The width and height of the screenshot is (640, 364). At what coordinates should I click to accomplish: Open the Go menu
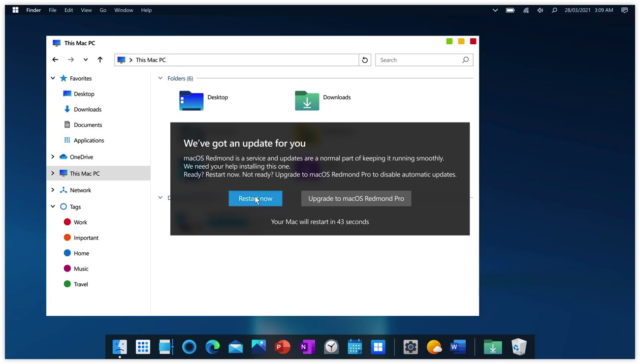tap(103, 10)
